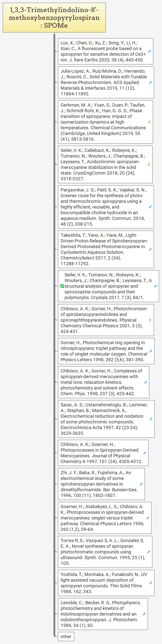
Task: Select Goerner singlet versus triplet pathway node
Action: tap(102, 518)
